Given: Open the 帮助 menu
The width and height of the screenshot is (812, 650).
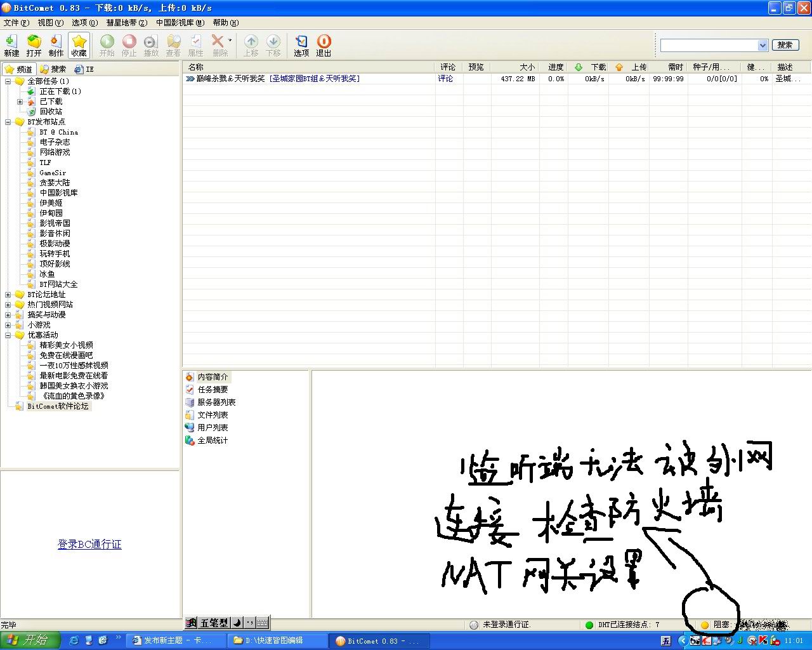Looking at the screenshot, I should click(226, 23).
